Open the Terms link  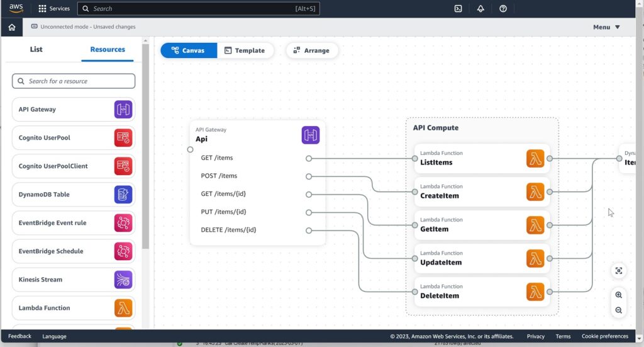tap(563, 336)
